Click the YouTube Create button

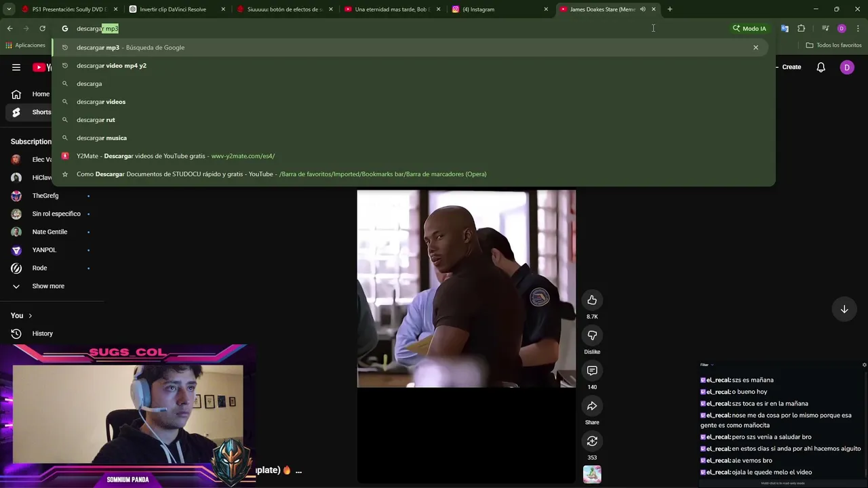(x=789, y=67)
